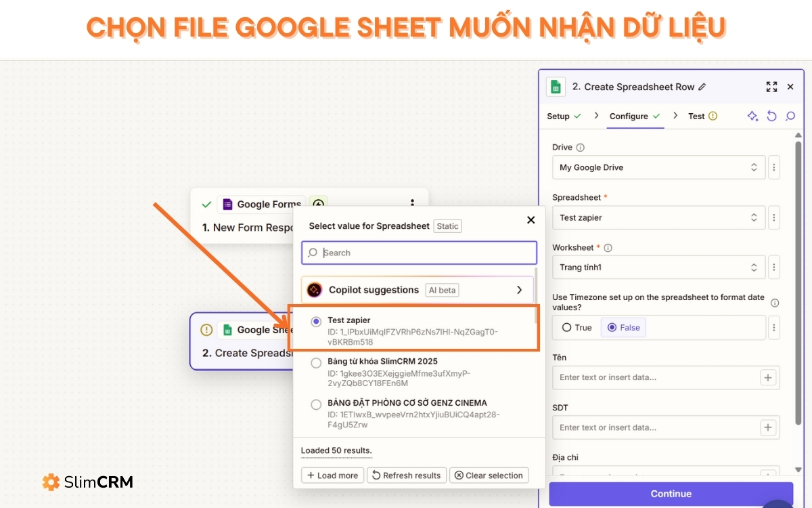The width and height of the screenshot is (812, 508).
Task: Click the plus icon in SDT field
Action: (768, 427)
